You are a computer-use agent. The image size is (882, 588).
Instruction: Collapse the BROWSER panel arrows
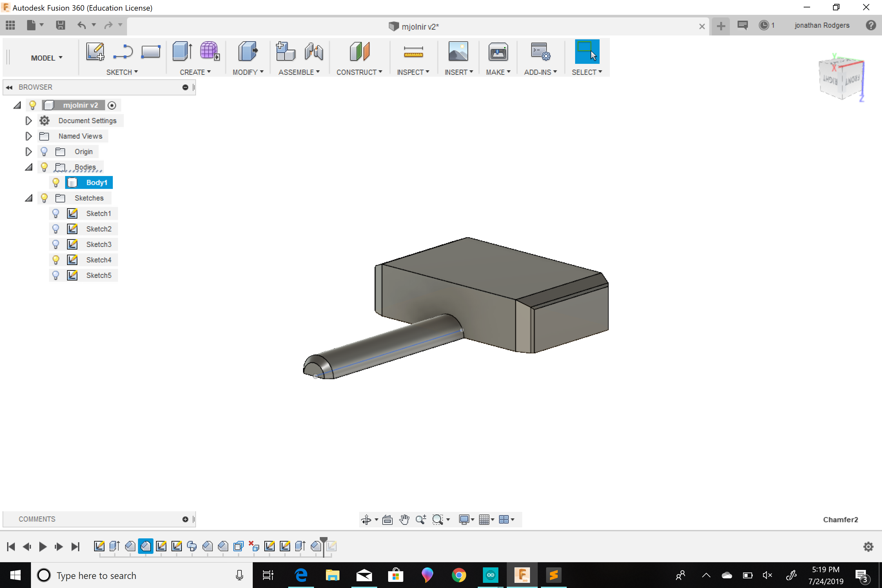click(x=9, y=87)
